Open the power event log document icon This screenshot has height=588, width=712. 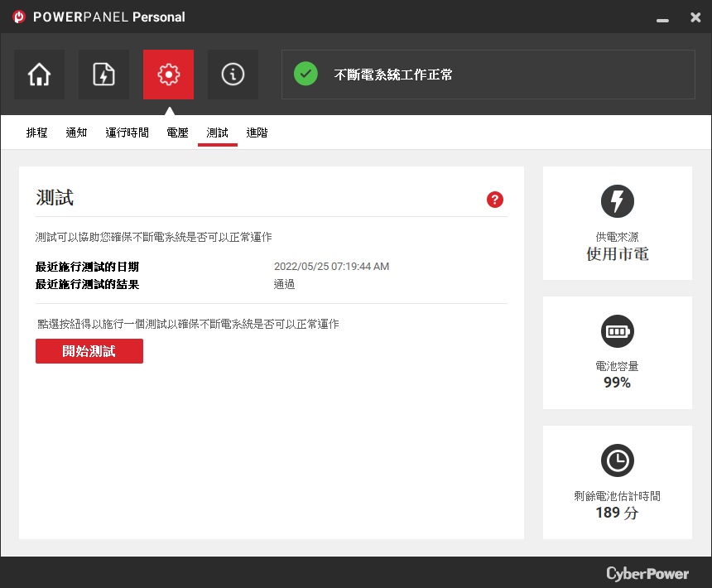103,75
